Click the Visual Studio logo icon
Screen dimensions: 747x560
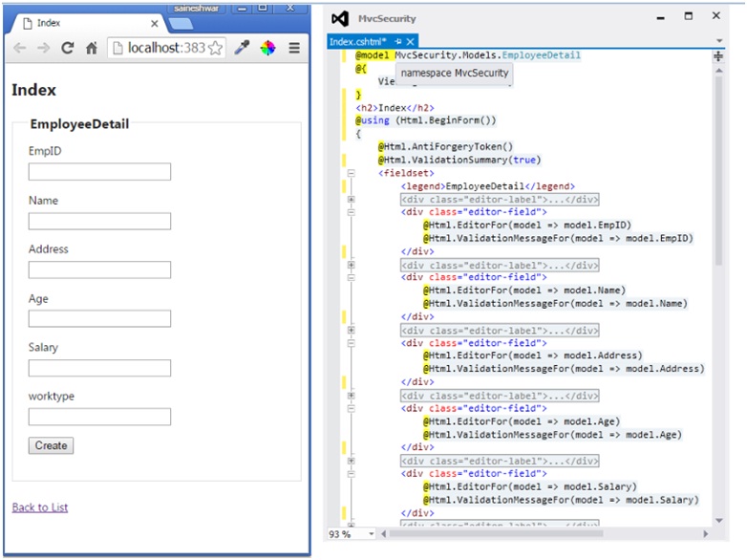pos(340,18)
